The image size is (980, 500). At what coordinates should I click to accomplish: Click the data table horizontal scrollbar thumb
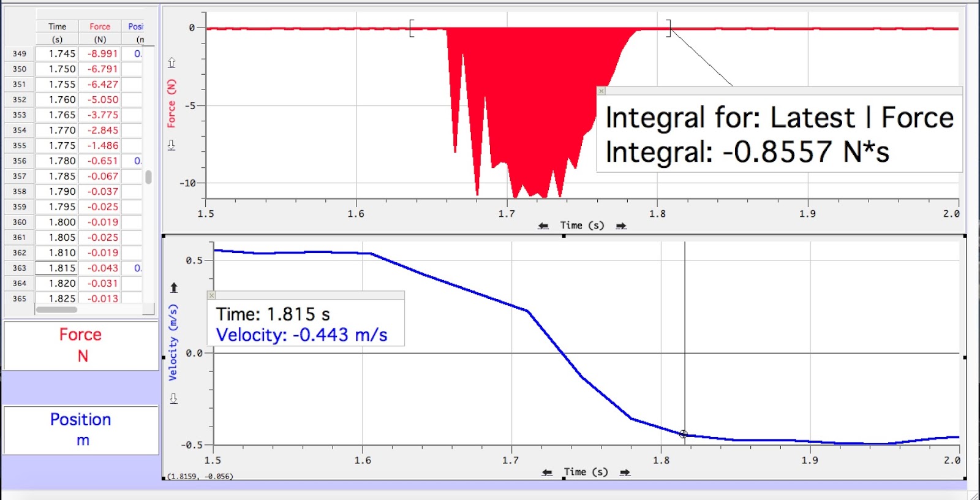coord(56,309)
